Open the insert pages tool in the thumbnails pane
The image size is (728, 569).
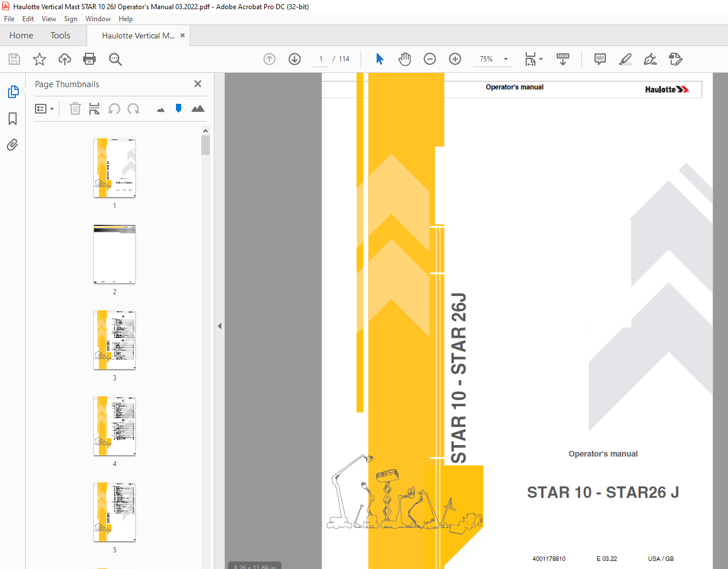[95, 108]
